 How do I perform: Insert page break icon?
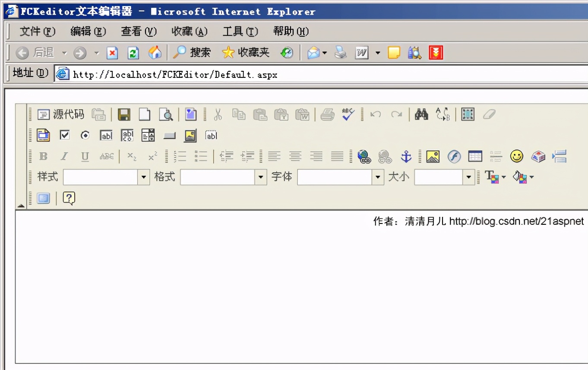(559, 156)
